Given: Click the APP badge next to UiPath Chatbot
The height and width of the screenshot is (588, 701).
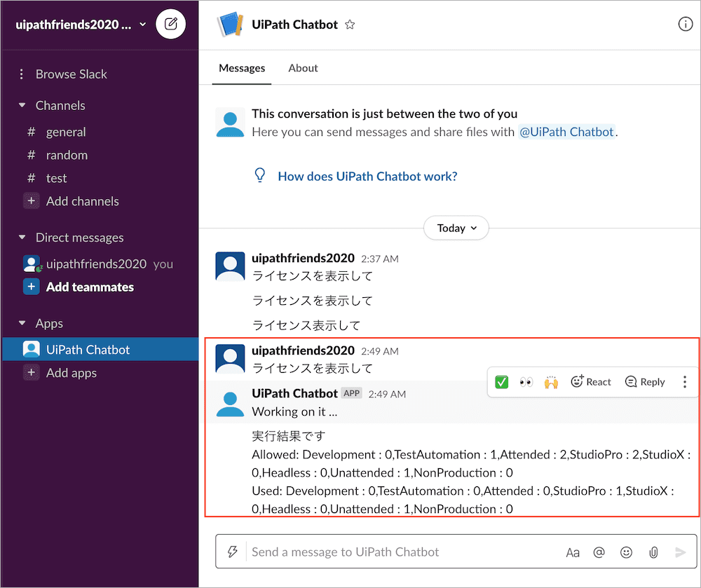Looking at the screenshot, I should tap(351, 393).
